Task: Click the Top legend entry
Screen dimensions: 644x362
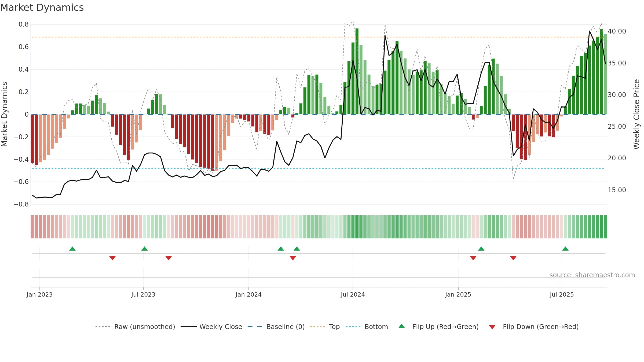Action: pyautogui.click(x=325, y=327)
